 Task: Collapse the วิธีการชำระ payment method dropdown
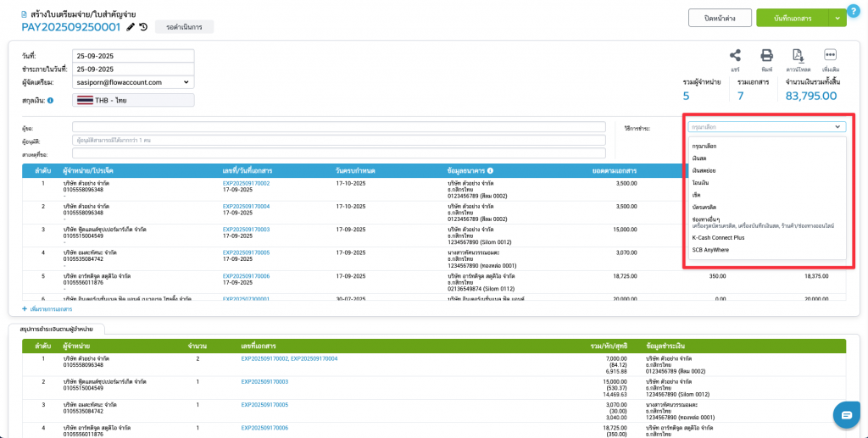click(x=837, y=127)
